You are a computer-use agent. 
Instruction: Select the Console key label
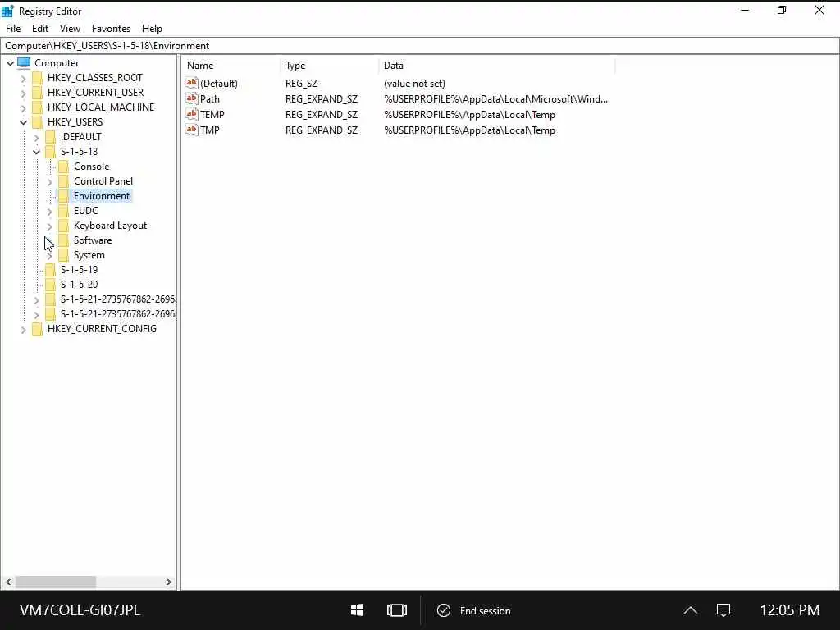pos(91,167)
